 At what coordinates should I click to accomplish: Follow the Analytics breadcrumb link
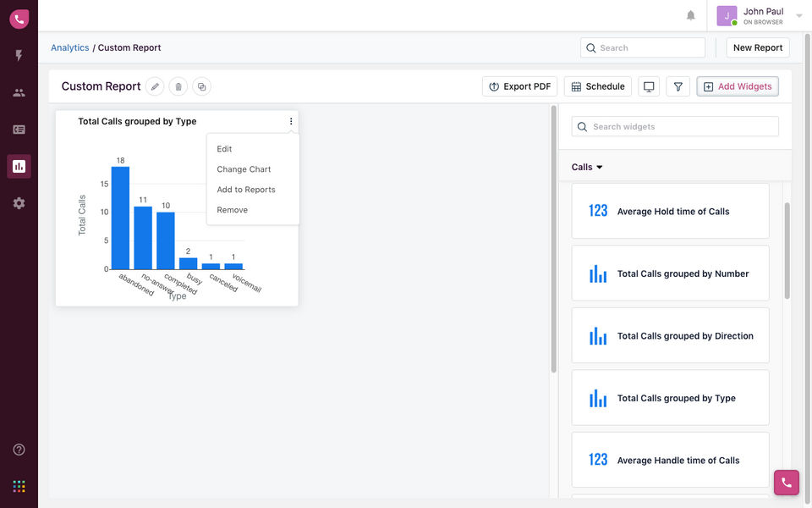pos(69,48)
